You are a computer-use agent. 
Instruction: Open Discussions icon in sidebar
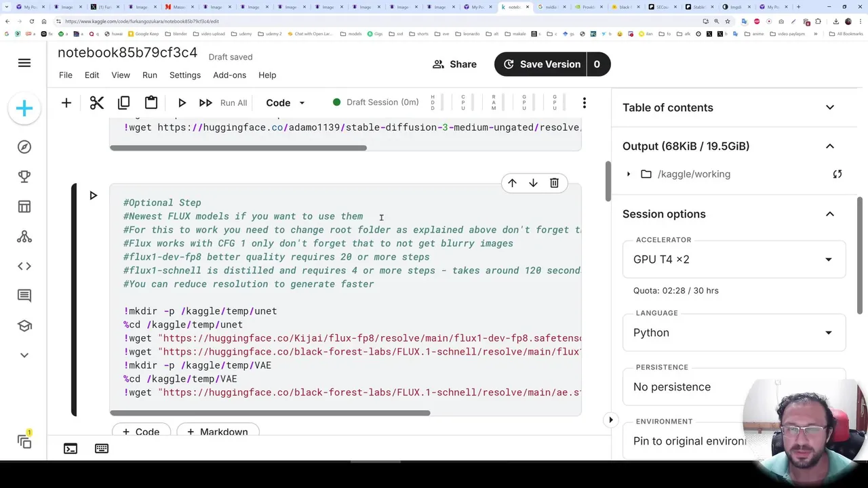coord(24,296)
